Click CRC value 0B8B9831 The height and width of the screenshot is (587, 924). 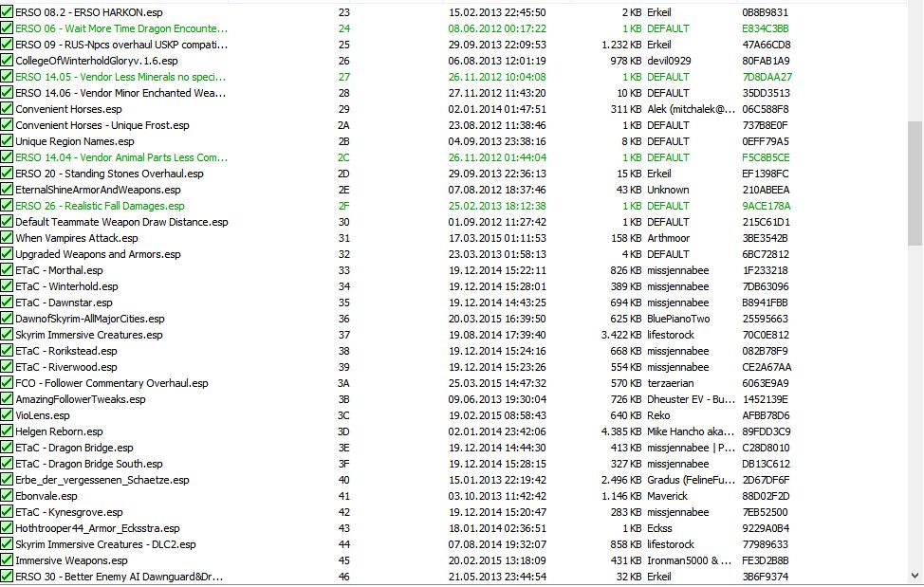click(x=765, y=11)
